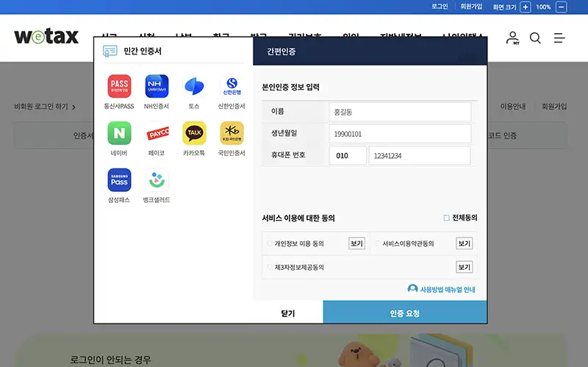This screenshot has height=367, width=588.
Task: Click the 010 phone prefix field
Action: pos(348,155)
